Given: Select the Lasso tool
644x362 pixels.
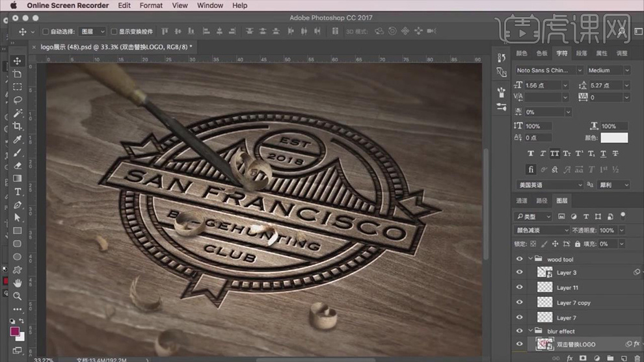Looking at the screenshot, I should [x=18, y=100].
